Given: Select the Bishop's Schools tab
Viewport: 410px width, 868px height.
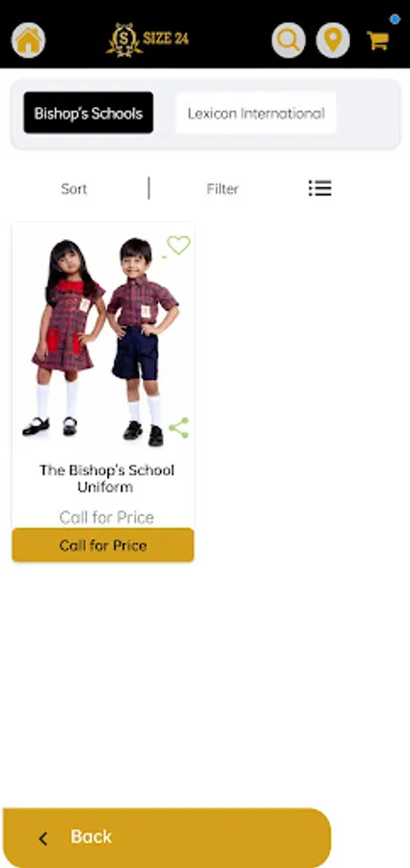Looking at the screenshot, I should point(89,113).
